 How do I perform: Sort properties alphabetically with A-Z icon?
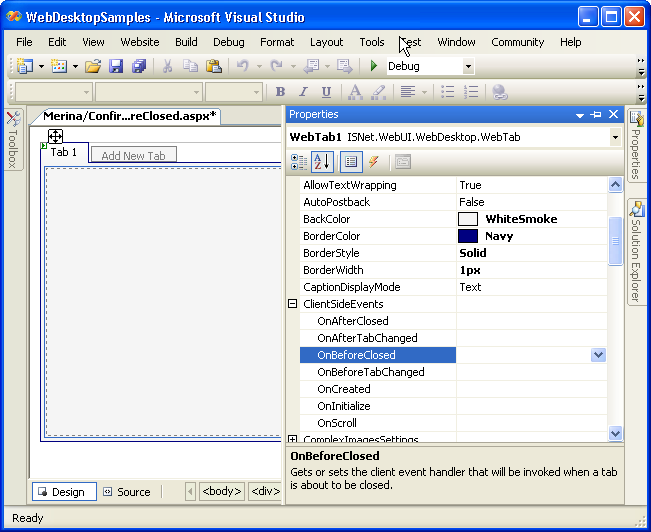[x=323, y=161]
